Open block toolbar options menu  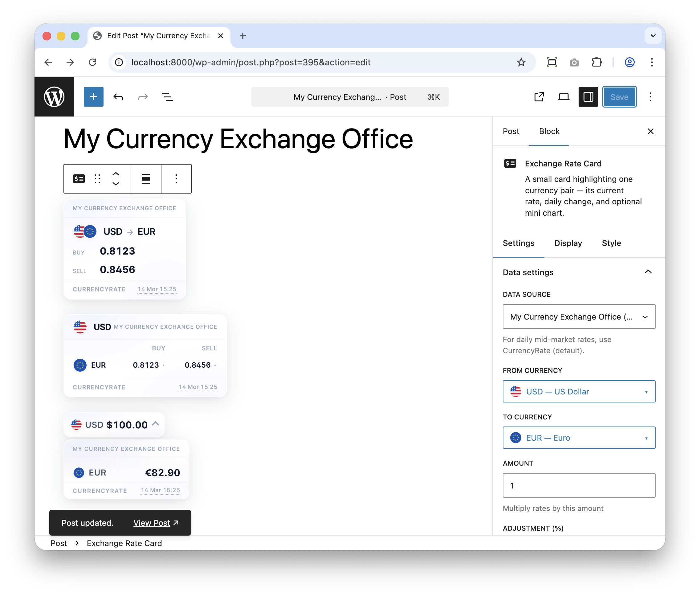tap(176, 179)
